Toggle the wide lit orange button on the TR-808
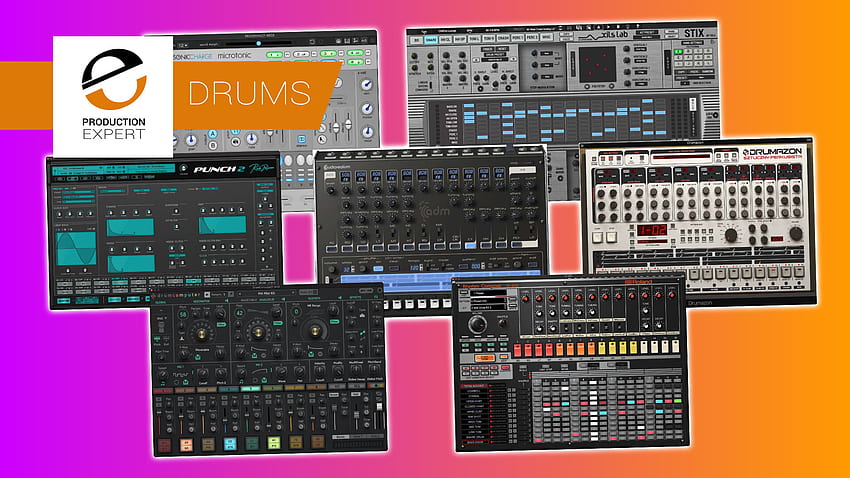 point(484,358)
